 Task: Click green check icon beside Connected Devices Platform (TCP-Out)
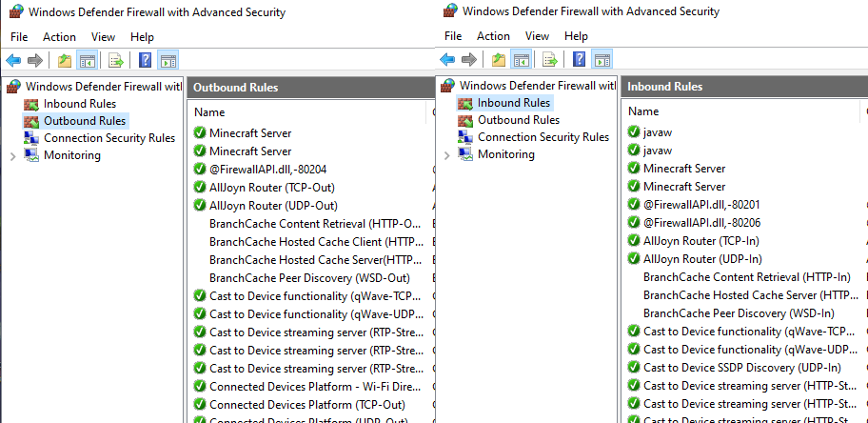pos(200,404)
